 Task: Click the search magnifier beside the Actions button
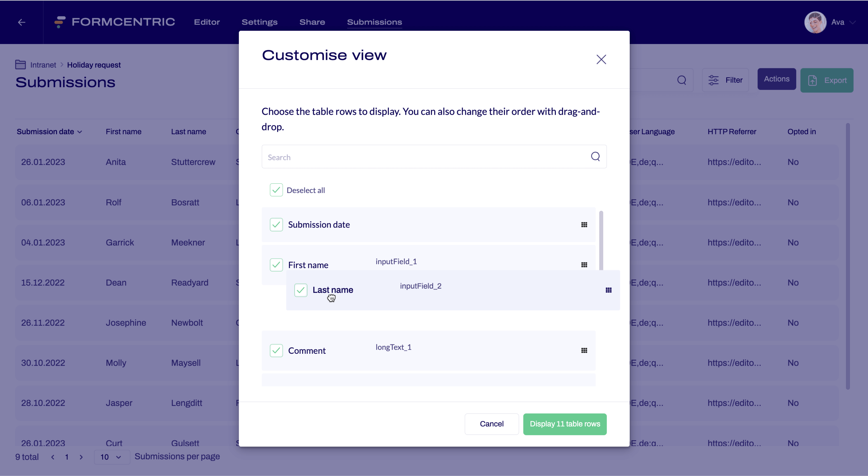click(682, 80)
